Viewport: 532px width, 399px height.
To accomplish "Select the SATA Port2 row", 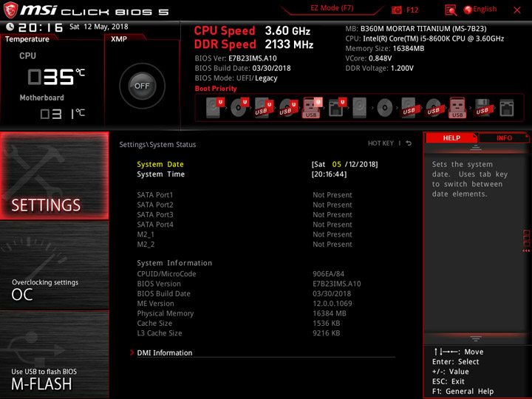I will coord(245,205).
